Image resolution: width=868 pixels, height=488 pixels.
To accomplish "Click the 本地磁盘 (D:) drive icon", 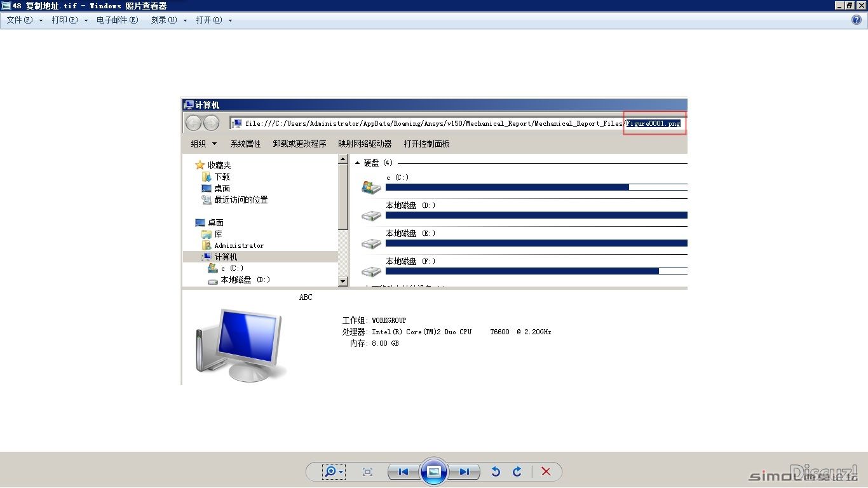I will pos(371,215).
